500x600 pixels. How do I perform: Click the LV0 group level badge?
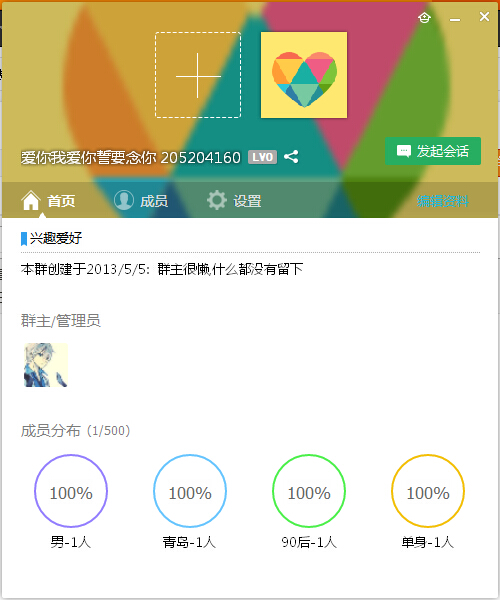point(262,157)
